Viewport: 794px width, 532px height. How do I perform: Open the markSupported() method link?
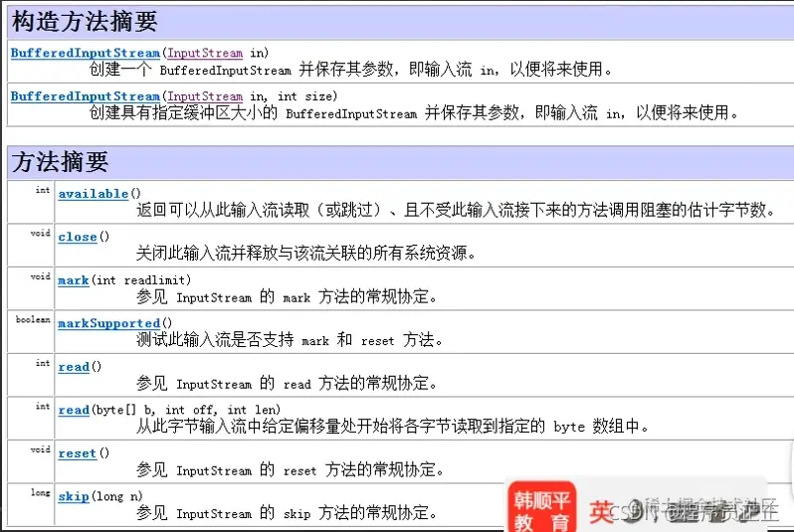pyautogui.click(x=108, y=323)
